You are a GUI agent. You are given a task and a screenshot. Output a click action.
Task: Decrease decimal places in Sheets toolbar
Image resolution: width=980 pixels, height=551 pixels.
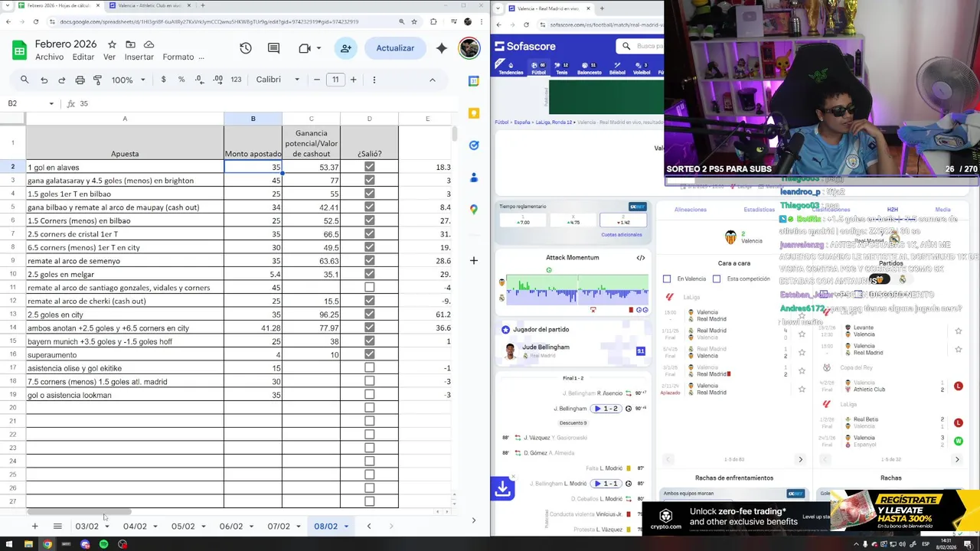(199, 80)
